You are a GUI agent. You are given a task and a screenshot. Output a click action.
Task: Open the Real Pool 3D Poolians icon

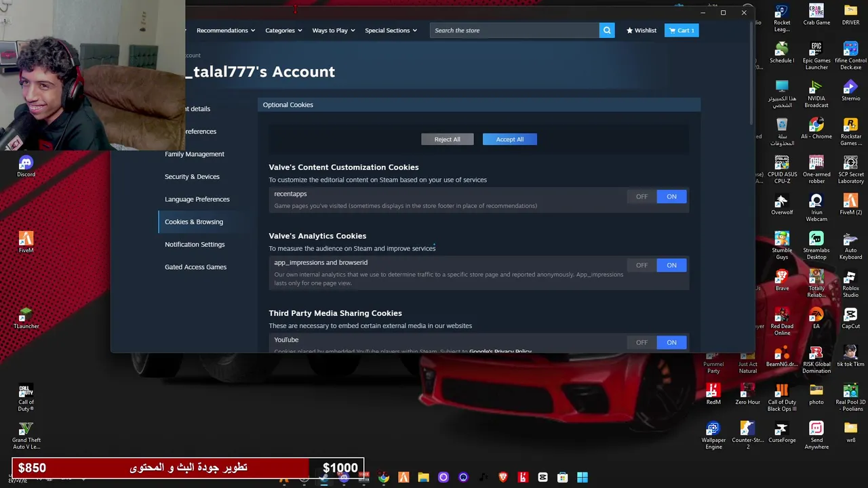click(850, 398)
